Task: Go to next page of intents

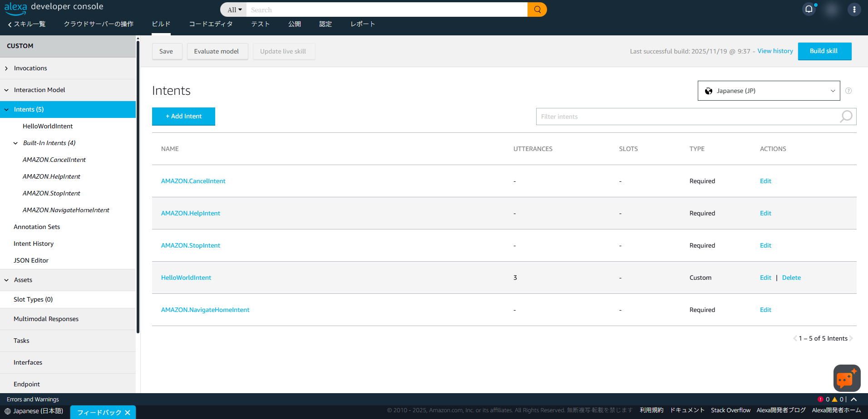Action: pyautogui.click(x=851, y=338)
